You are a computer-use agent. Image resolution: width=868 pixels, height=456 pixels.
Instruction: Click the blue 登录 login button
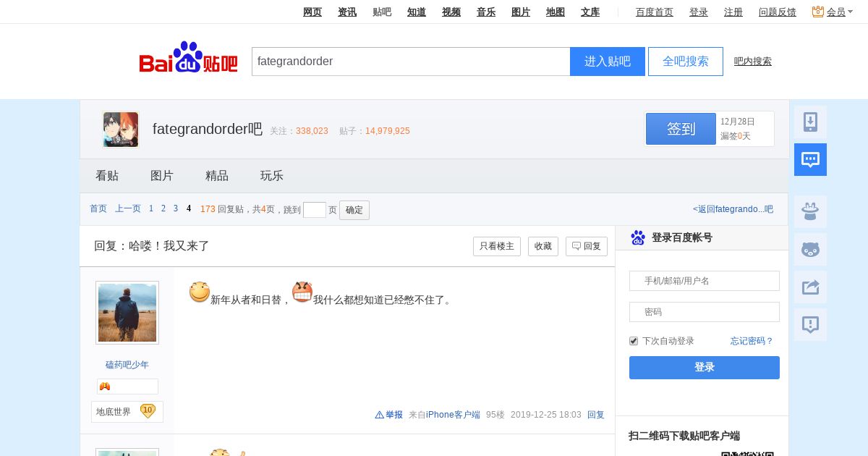tap(705, 368)
